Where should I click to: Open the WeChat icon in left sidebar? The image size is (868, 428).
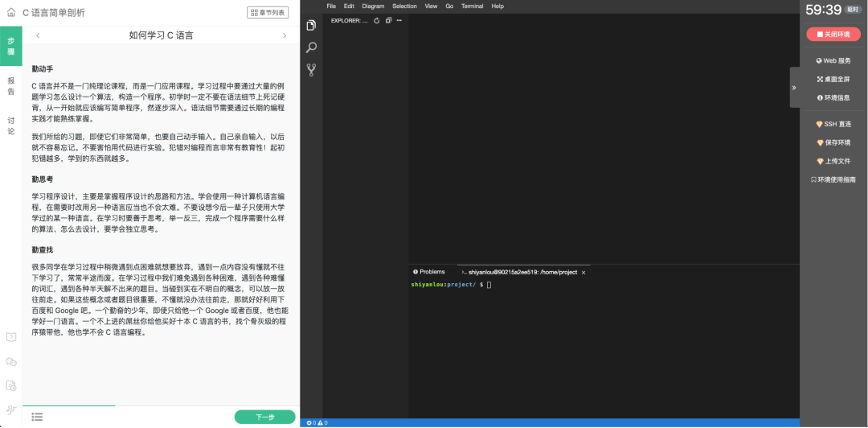pos(11,361)
